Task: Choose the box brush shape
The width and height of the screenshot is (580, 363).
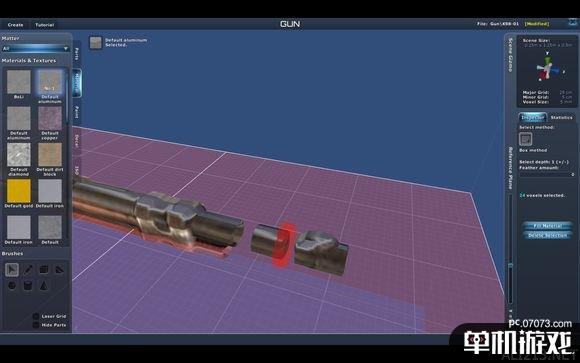Action: tap(44, 269)
